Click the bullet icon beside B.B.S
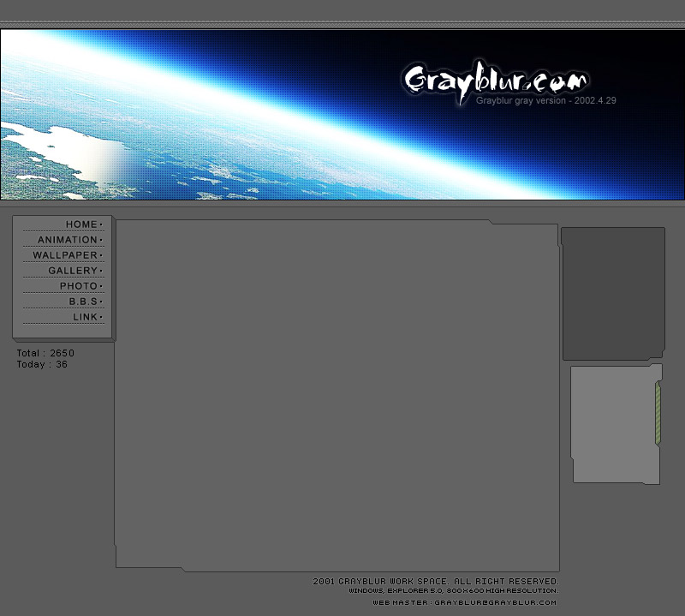Image resolution: width=685 pixels, height=616 pixels. (x=99, y=301)
